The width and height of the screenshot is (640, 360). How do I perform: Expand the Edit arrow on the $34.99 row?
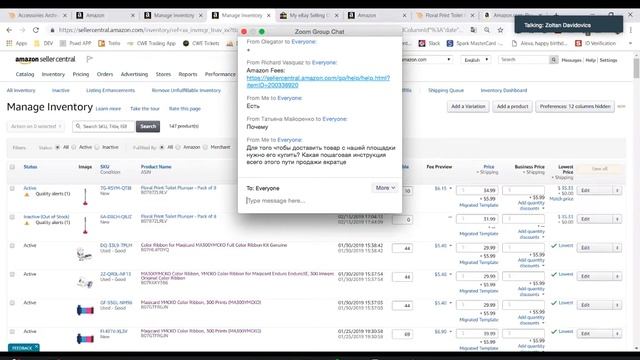tap(617, 191)
